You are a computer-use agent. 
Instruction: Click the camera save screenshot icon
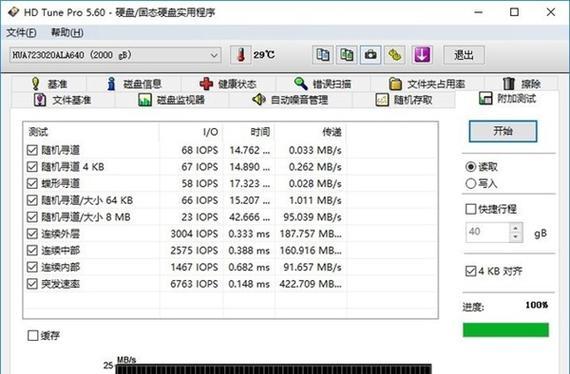coord(370,55)
